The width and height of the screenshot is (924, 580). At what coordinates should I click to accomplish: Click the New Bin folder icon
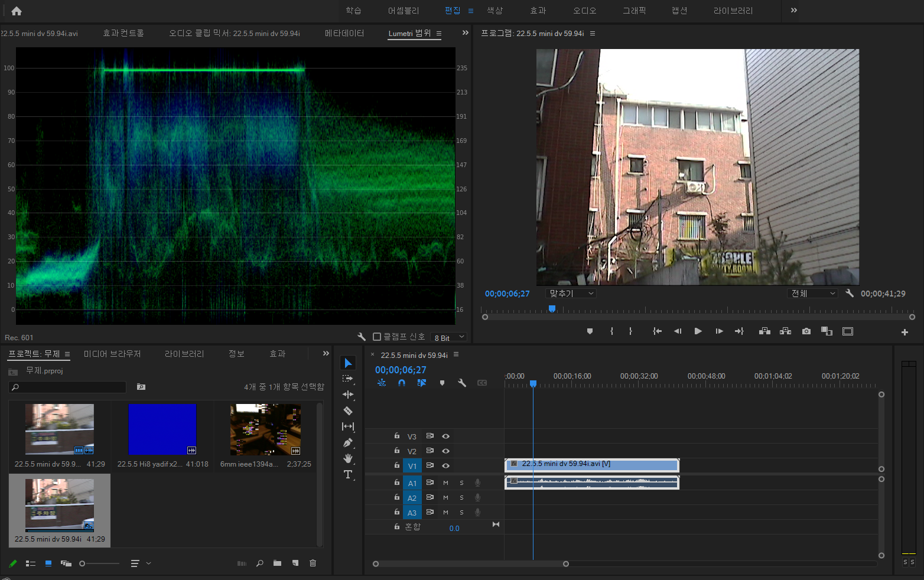pyautogui.click(x=277, y=563)
